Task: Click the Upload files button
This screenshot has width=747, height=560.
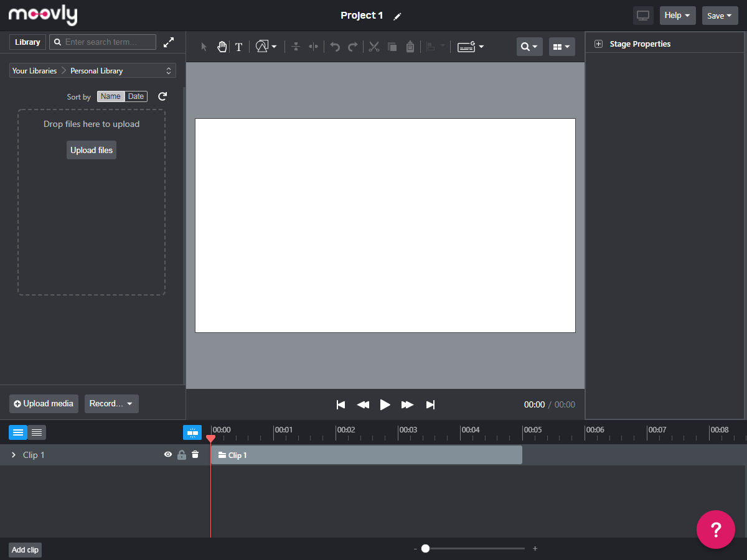Action: coord(92,150)
